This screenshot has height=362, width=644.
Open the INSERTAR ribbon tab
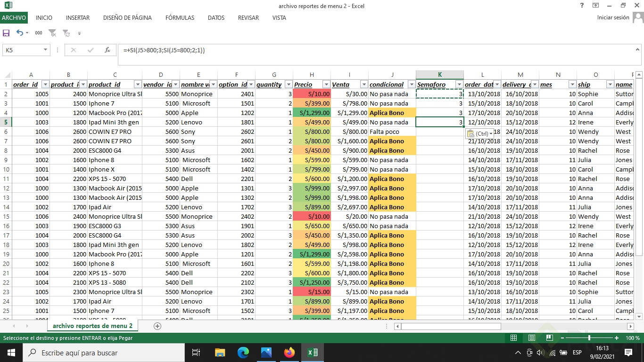click(78, 18)
